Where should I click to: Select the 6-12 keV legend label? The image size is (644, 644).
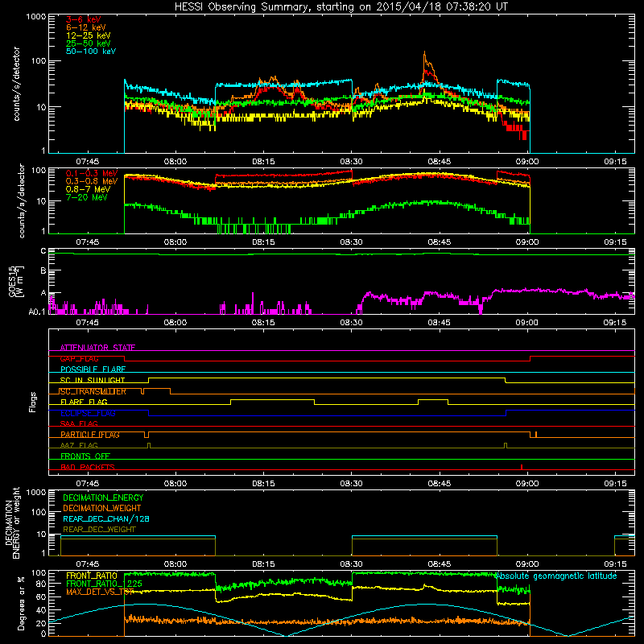tap(86, 27)
